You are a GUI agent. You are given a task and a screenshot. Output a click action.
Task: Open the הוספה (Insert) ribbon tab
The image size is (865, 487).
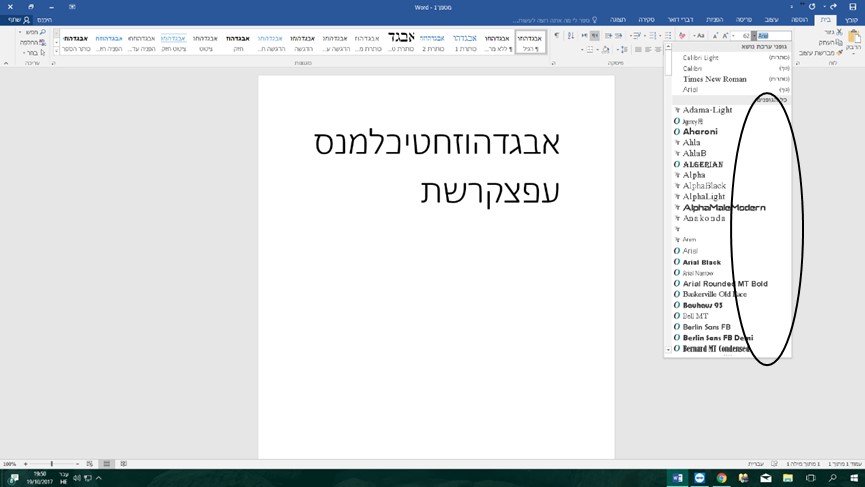(x=799, y=20)
